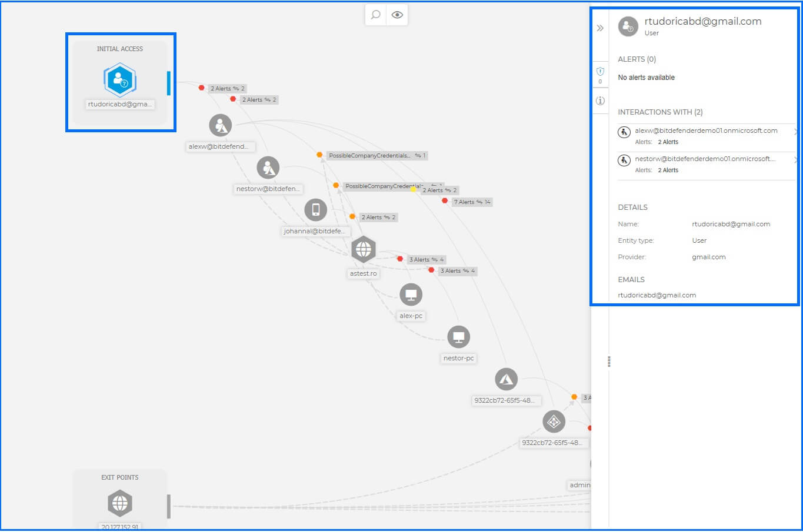The image size is (803, 532).
Task: Click the user avatar icon in the panel header
Action: pos(628,26)
